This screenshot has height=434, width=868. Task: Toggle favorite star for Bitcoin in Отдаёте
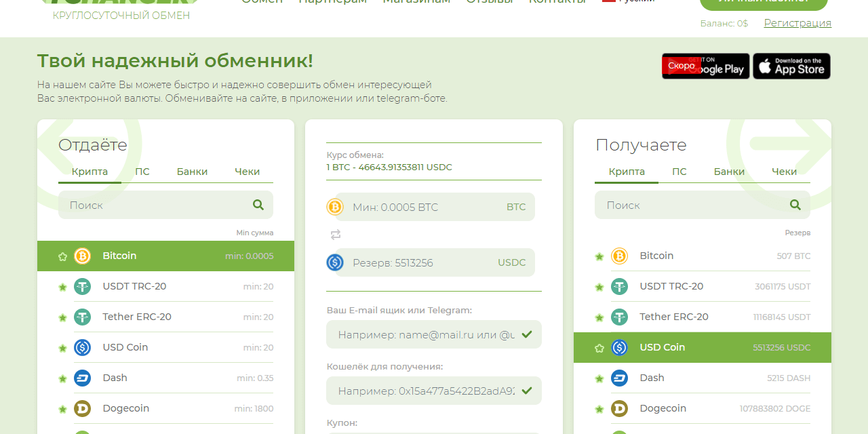point(63,256)
